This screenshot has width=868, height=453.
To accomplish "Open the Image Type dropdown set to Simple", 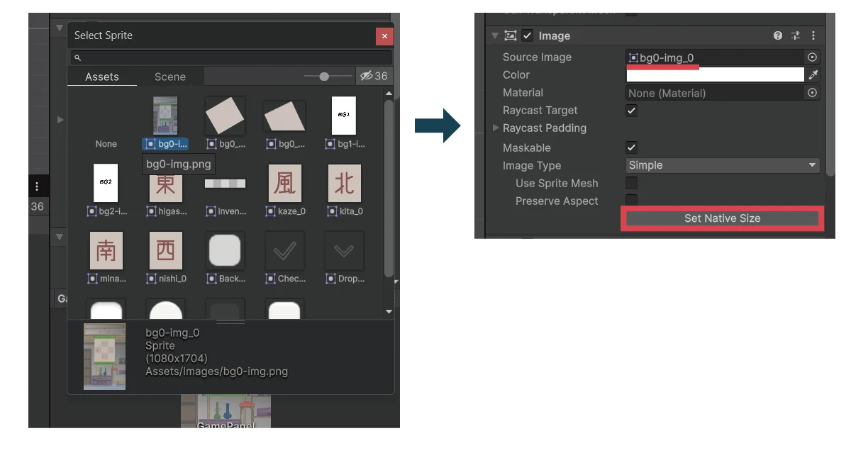I will pyautogui.click(x=723, y=165).
